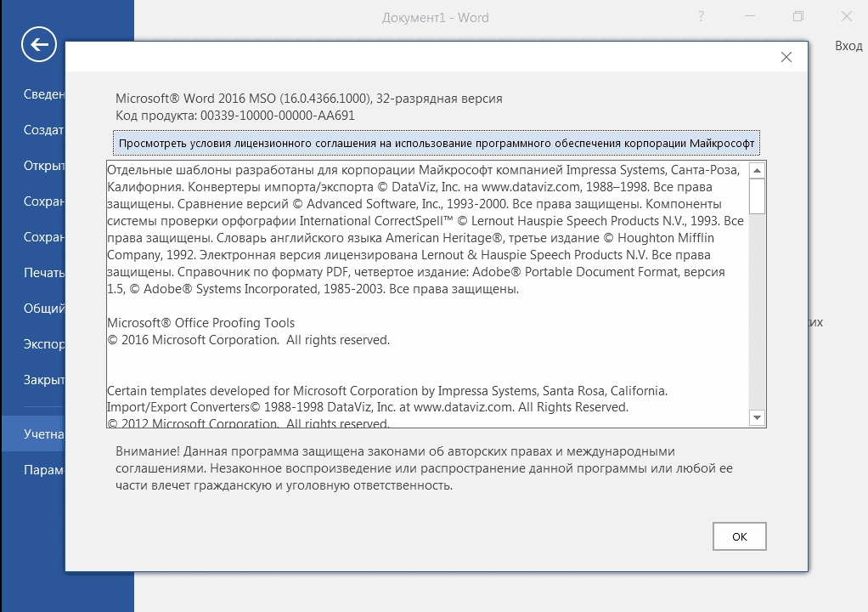Open the Открыть backstage menu item
Image resolution: width=868 pixels, height=612 pixels.
pyautogui.click(x=43, y=166)
